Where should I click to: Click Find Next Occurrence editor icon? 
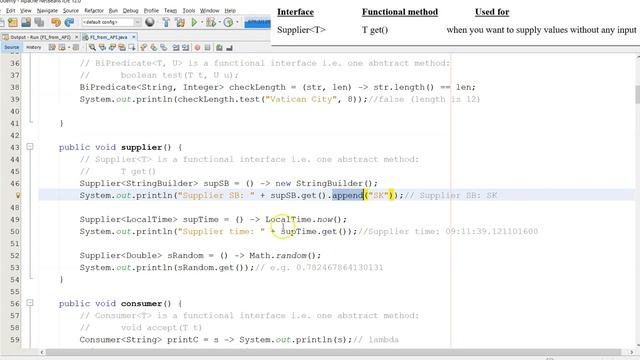(x=113, y=47)
